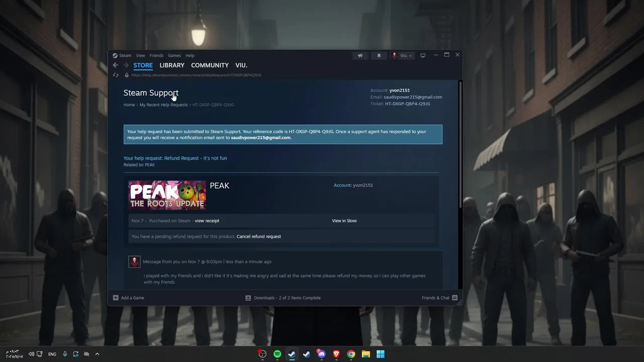This screenshot has height=362, width=644.
Task: Click the system tray sync icon
Action: point(75,354)
